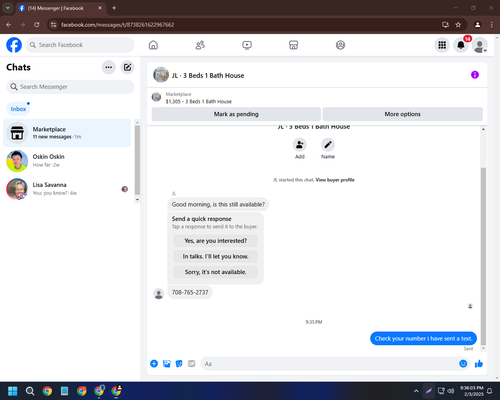Click the Chrome address bar URL
The height and width of the screenshot is (400, 500).
[117, 25]
